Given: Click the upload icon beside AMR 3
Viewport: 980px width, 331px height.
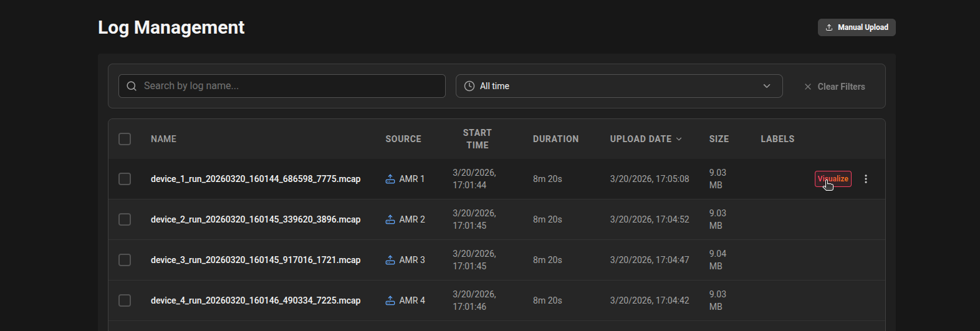Looking at the screenshot, I should pyautogui.click(x=390, y=260).
